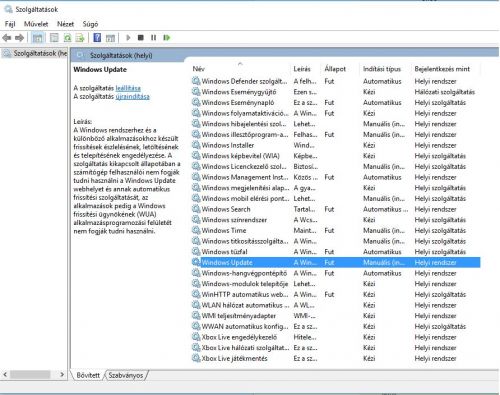
Task: Click the újraindítása link to restart service
Action: point(132,97)
